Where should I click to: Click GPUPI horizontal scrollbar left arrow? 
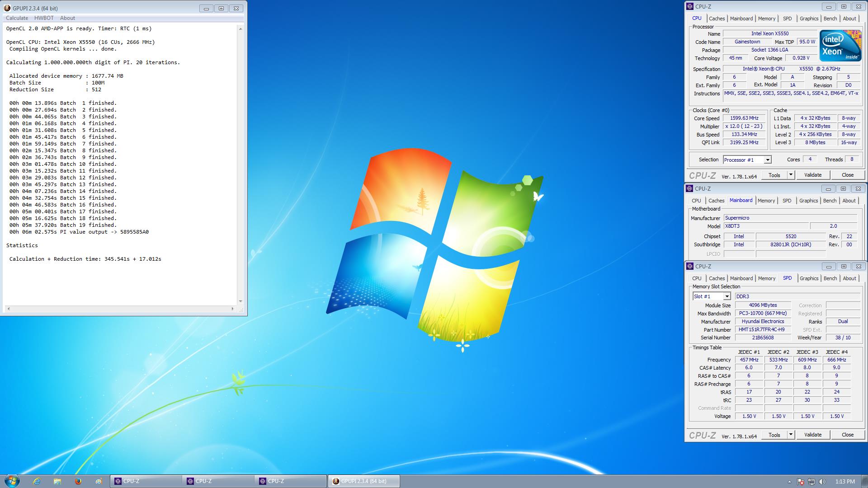(8, 309)
